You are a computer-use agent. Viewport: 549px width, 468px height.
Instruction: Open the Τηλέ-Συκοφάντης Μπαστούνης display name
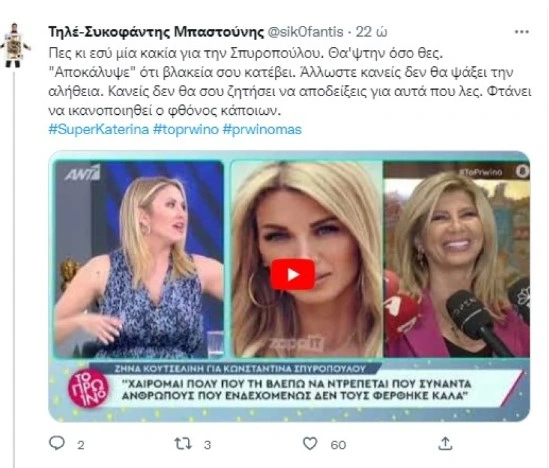click(156, 32)
